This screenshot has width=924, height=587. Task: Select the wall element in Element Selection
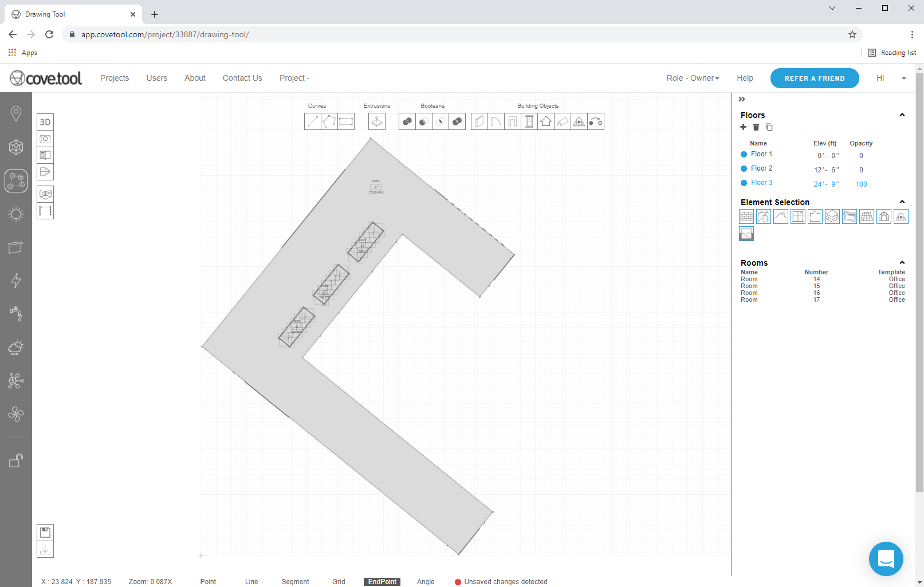[x=746, y=216]
